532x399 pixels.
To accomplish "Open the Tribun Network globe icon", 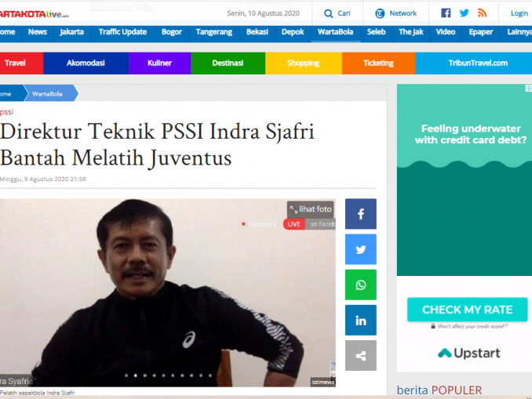I will click(x=380, y=13).
